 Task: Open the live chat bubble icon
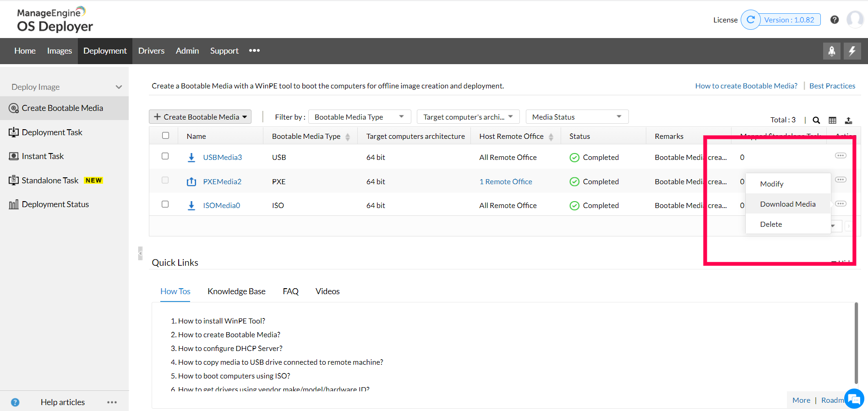854,399
